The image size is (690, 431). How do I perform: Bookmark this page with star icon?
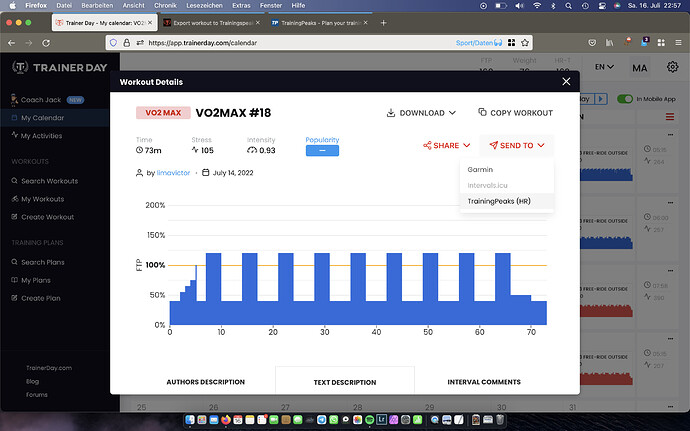coord(525,43)
